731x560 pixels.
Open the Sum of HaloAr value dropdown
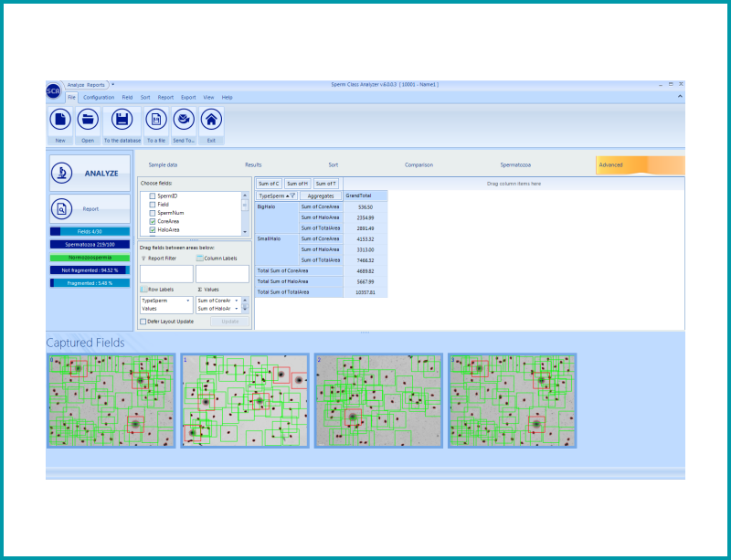pos(237,309)
